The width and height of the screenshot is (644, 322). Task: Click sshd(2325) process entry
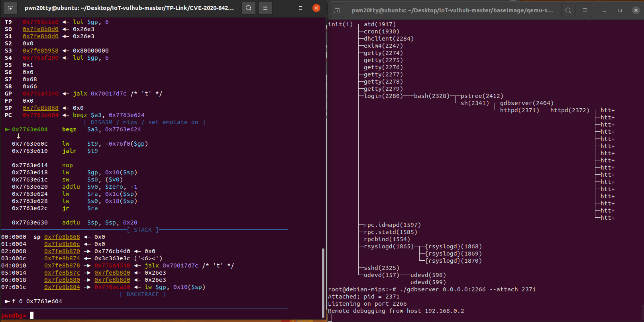pos(381,268)
